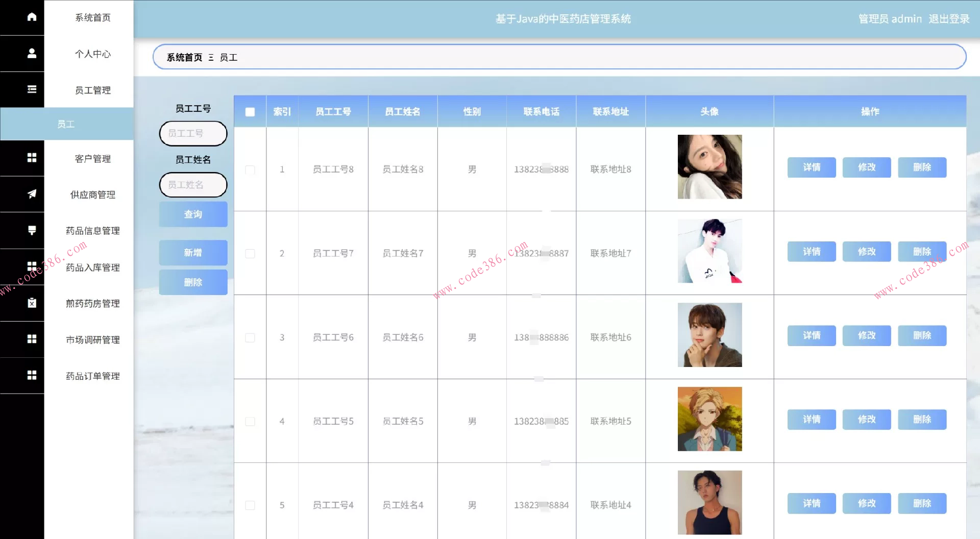Screen dimensions: 980x539
Task: Check the box for row 员工工号5
Action: 250,422
